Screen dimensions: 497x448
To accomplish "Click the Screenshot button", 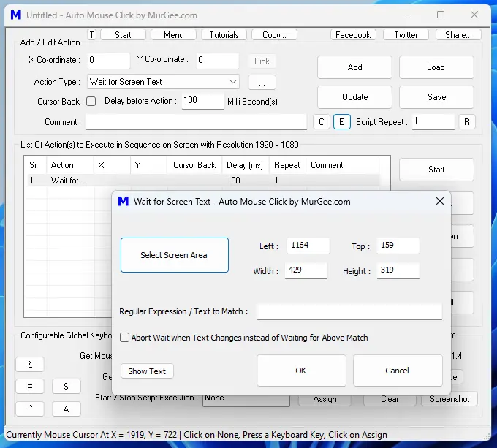I will coord(449,399).
